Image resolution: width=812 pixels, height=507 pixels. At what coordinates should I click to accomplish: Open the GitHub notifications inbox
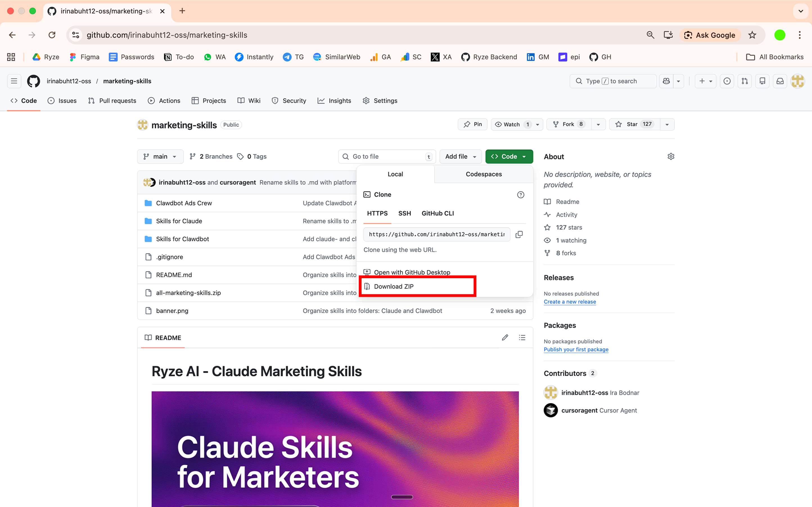[x=780, y=81]
